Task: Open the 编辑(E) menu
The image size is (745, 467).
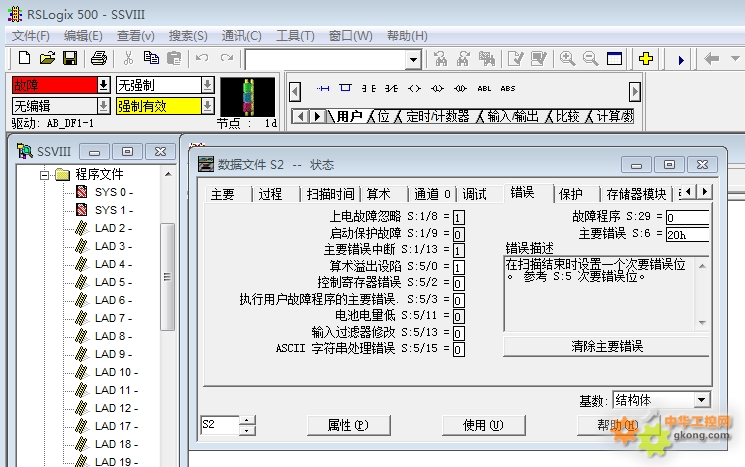Action: pyautogui.click(x=83, y=36)
